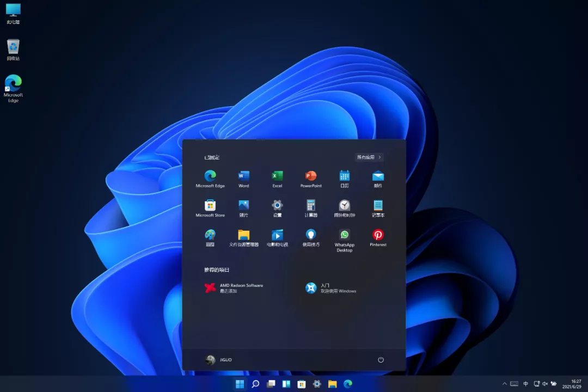588x392 pixels.
Task: Open the Pinterest app
Action: 378,238
